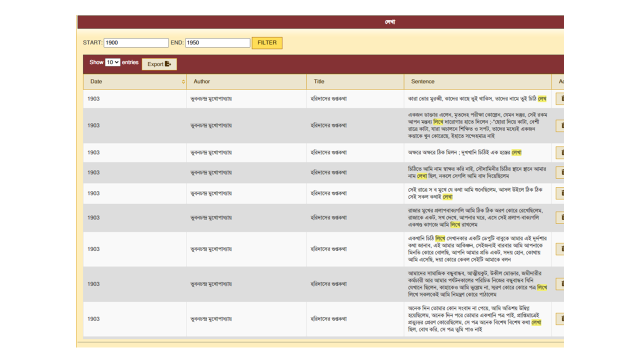The image size is (640, 360).
Task: Click the highlighted word in the first sentence
Action: (542, 99)
